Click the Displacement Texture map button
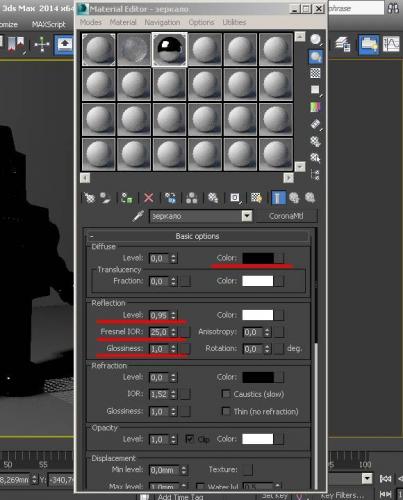This screenshot has height=500, width=403. pos(248,469)
